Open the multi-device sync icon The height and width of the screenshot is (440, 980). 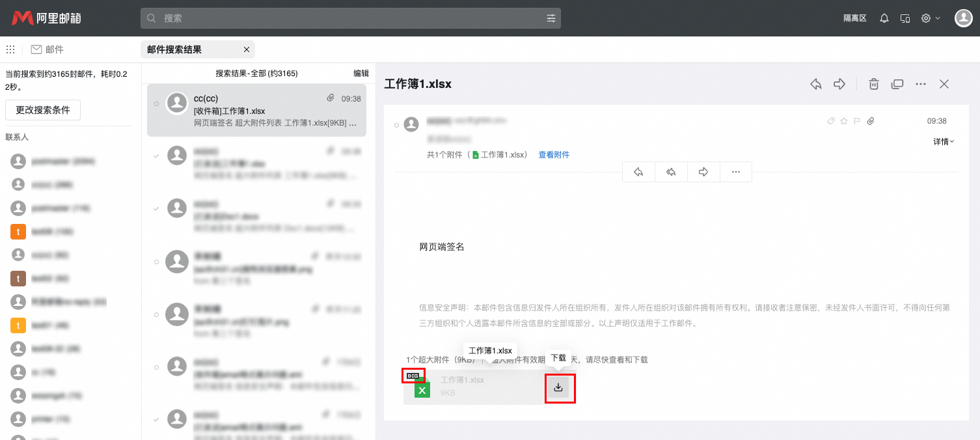point(905,18)
